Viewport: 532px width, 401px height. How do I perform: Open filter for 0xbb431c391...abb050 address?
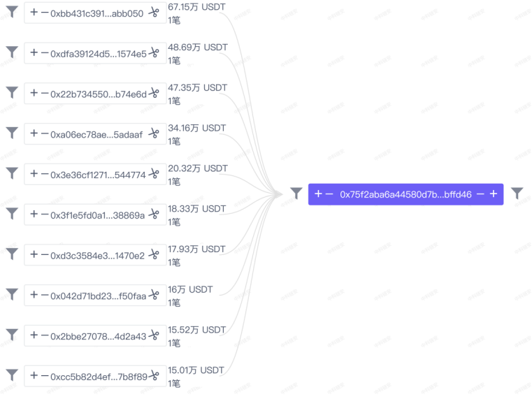[12, 12]
